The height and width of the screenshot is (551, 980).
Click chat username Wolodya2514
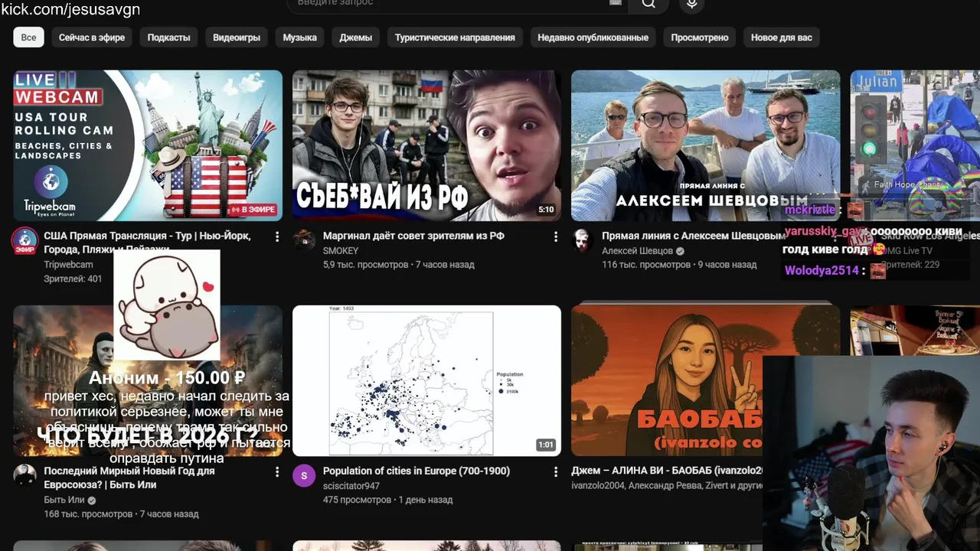(822, 270)
